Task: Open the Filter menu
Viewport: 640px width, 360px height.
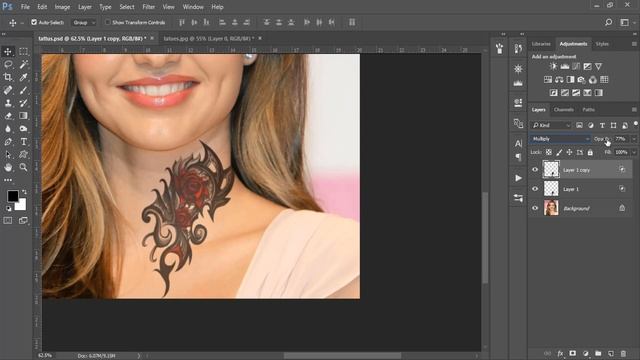Action: 149,7
